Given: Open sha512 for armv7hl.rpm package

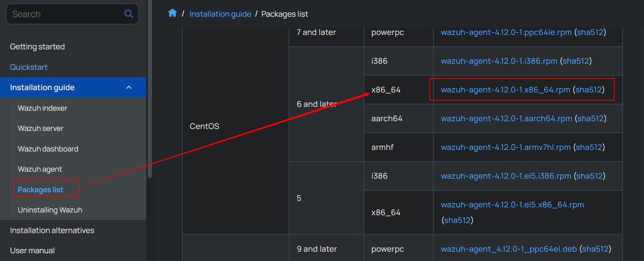Looking at the screenshot, I should coord(589,147).
